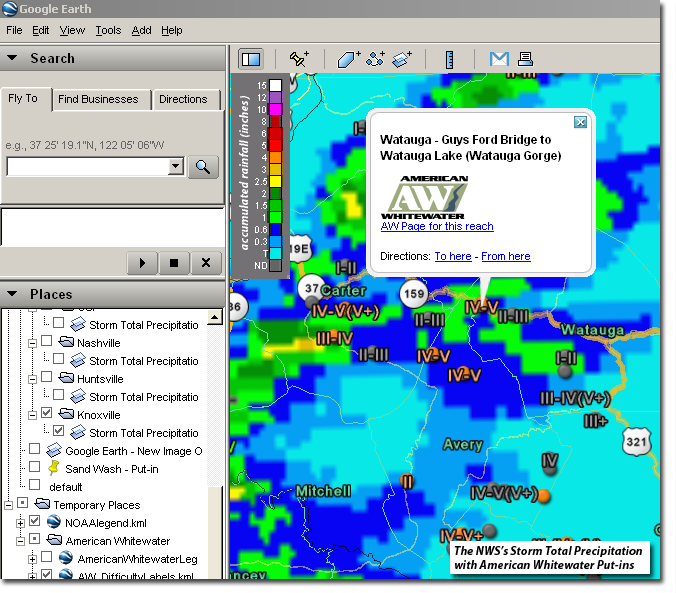Collapse the Temporary Places node
Image resolution: width=676 pixels, height=593 pixels.
coord(8,505)
